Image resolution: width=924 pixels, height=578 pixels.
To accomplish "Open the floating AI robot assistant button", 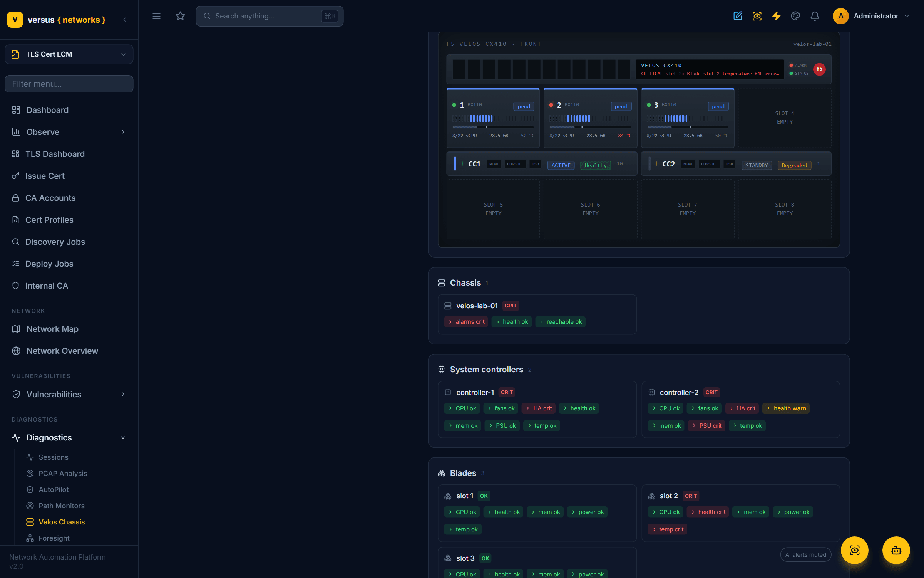I will pyautogui.click(x=896, y=550).
